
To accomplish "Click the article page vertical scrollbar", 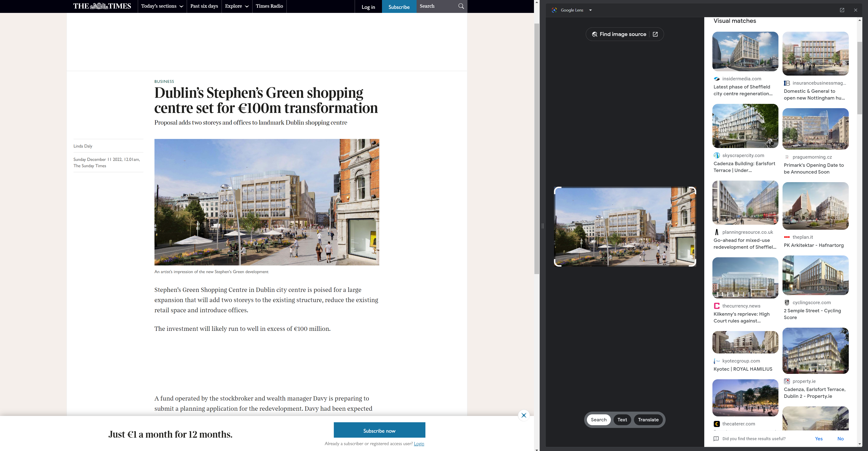I will 536,148.
